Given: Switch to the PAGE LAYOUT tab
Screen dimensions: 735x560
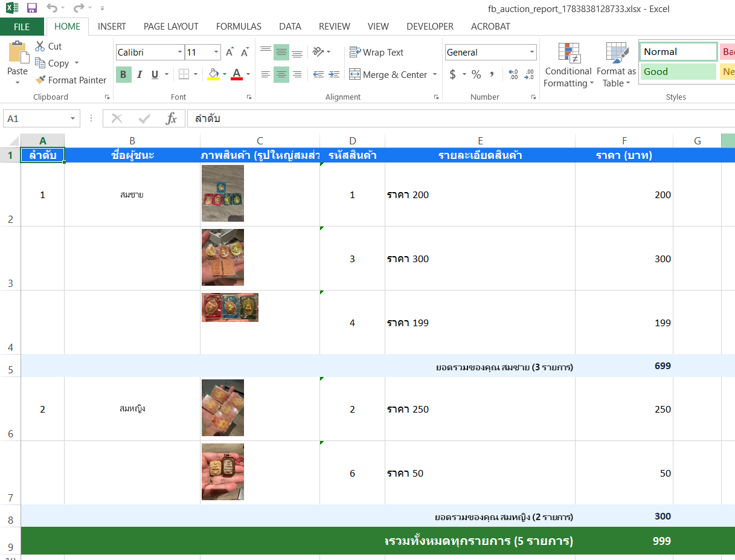Looking at the screenshot, I should point(171,27).
